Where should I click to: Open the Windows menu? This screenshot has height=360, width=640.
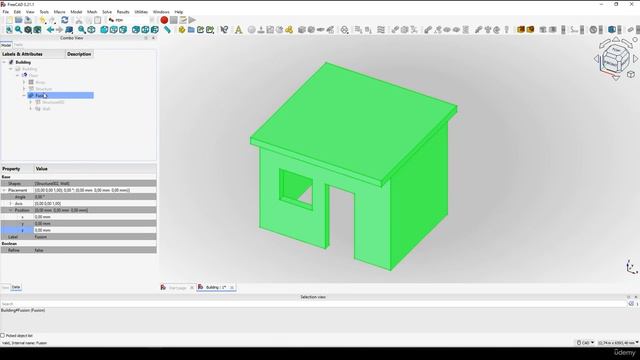161,12
